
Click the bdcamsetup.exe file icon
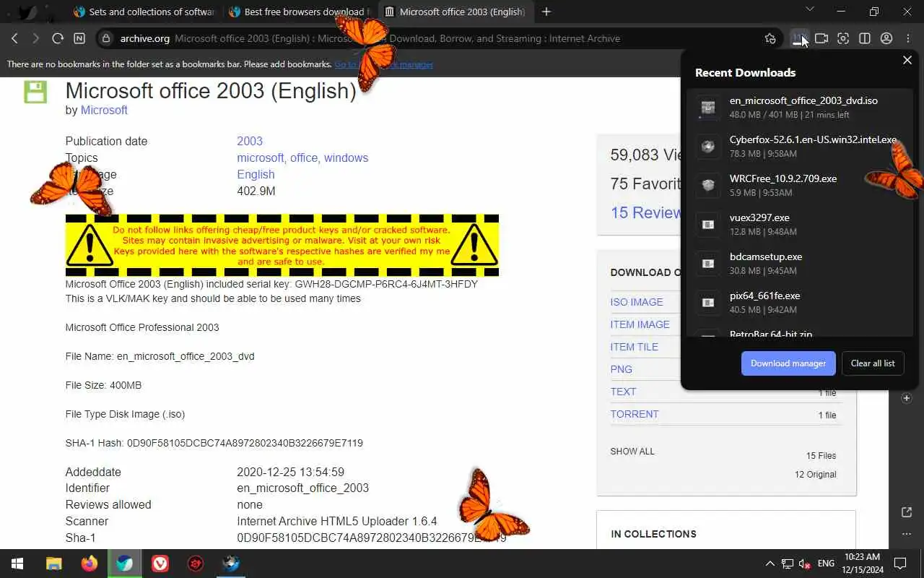click(x=708, y=264)
